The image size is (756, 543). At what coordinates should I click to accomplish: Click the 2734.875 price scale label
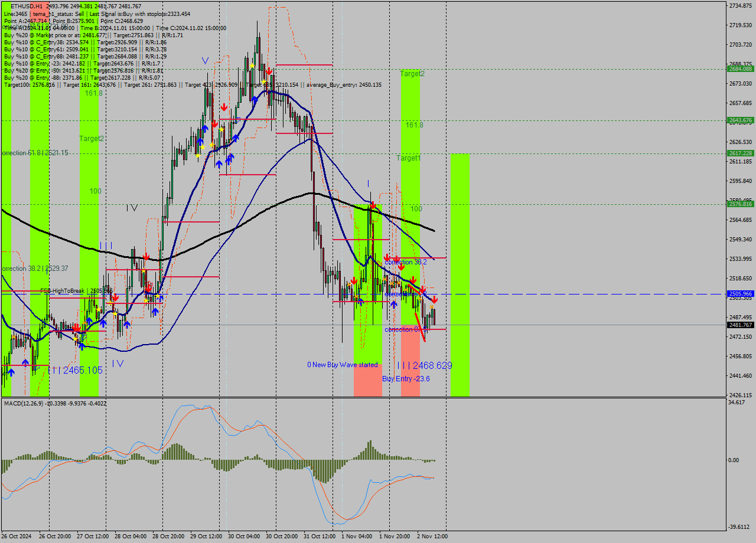740,6
